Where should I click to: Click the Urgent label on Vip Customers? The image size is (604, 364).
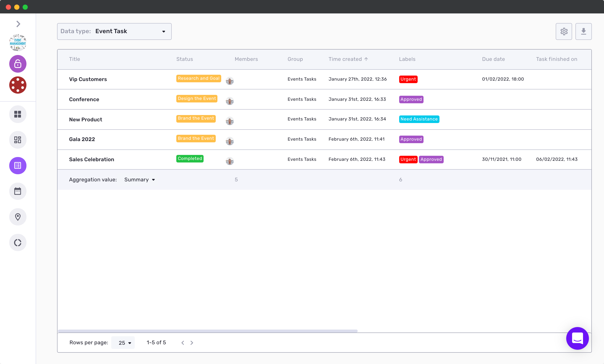pyautogui.click(x=408, y=79)
